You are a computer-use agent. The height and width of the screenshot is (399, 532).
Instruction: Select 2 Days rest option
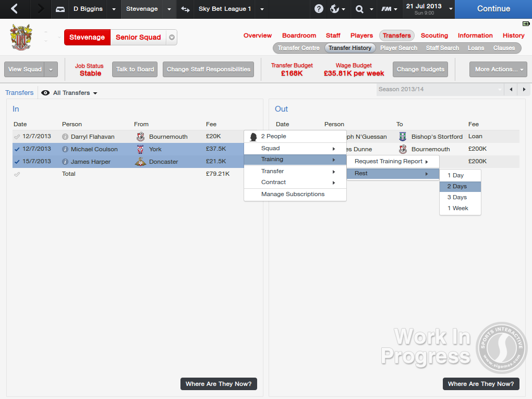460,187
